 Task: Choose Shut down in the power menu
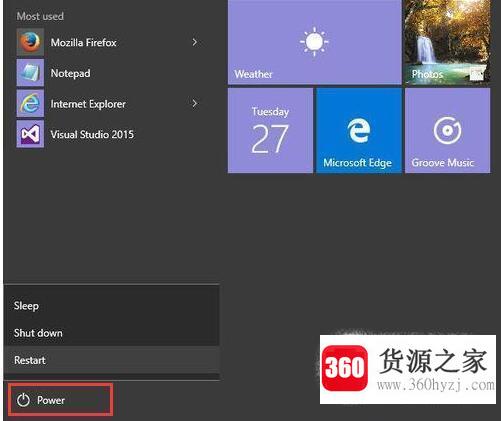112,333
